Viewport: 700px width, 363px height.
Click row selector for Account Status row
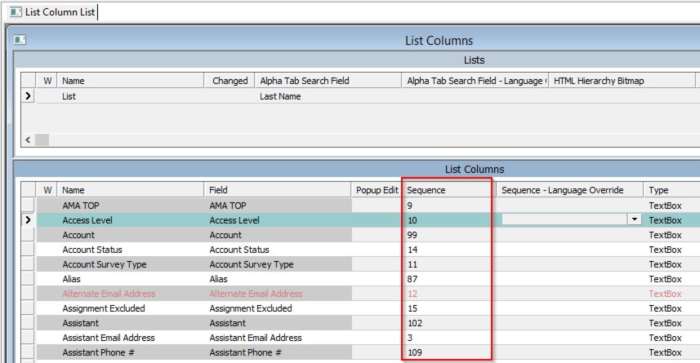[x=28, y=250]
